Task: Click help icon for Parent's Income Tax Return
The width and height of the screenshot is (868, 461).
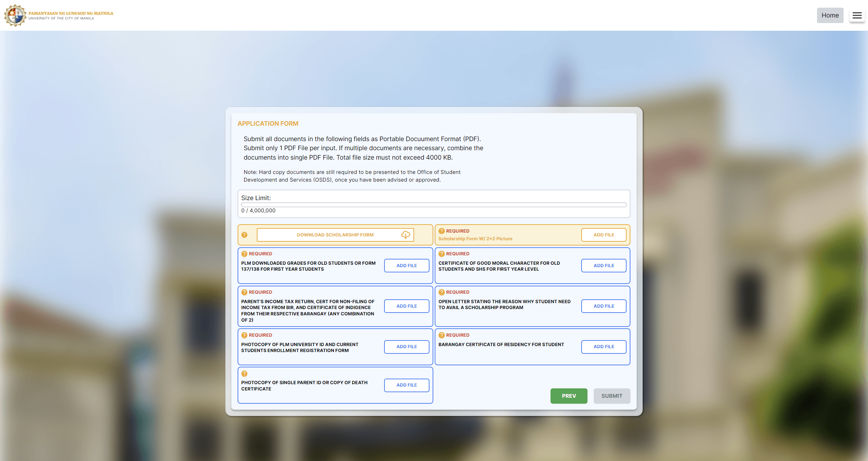Action: (245, 292)
